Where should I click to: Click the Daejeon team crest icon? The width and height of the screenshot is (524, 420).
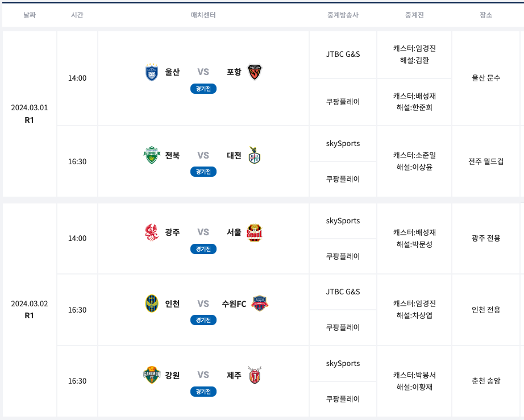tap(255, 155)
